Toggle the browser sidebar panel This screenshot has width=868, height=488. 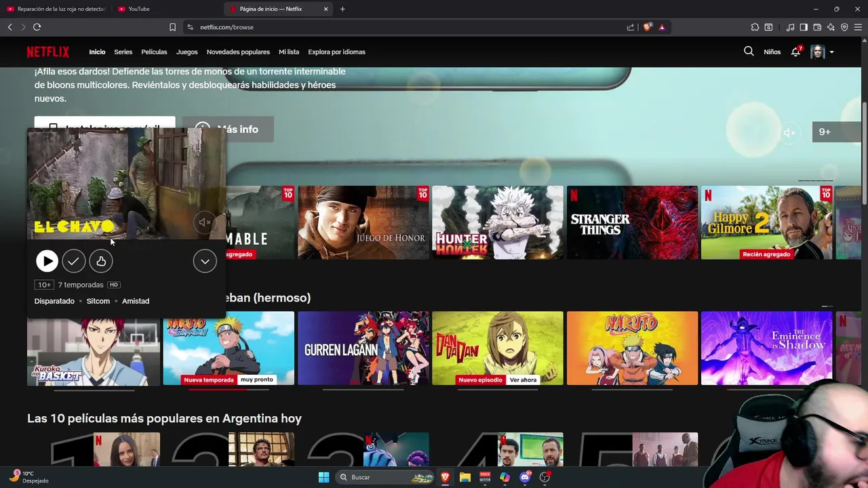pyautogui.click(x=804, y=27)
